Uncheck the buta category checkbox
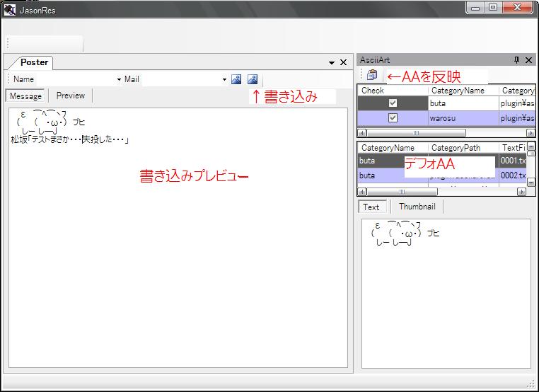539x392 pixels. 393,103
